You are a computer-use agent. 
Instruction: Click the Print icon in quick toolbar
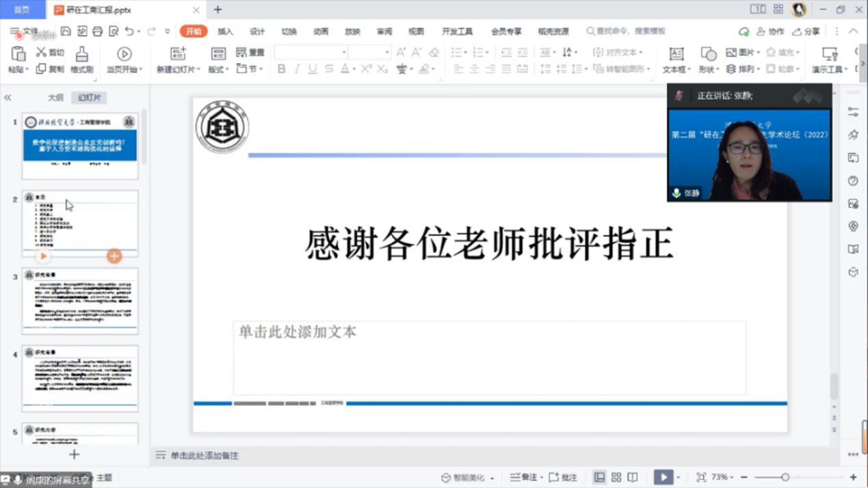coord(98,31)
